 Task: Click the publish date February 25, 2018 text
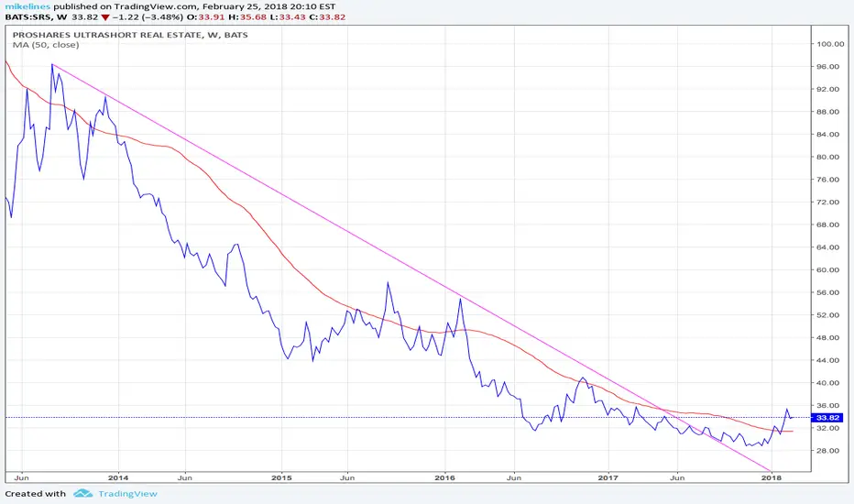[246, 6]
